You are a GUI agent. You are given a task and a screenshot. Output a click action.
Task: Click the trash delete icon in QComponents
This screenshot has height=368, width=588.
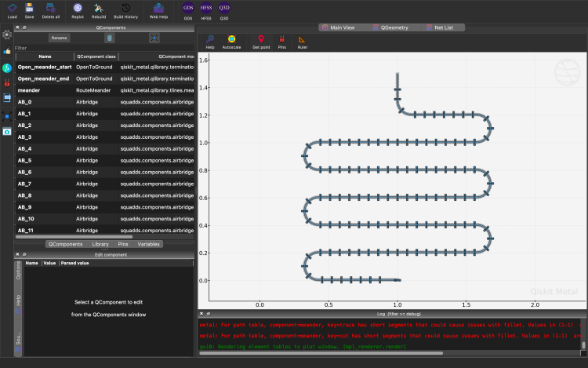click(110, 38)
